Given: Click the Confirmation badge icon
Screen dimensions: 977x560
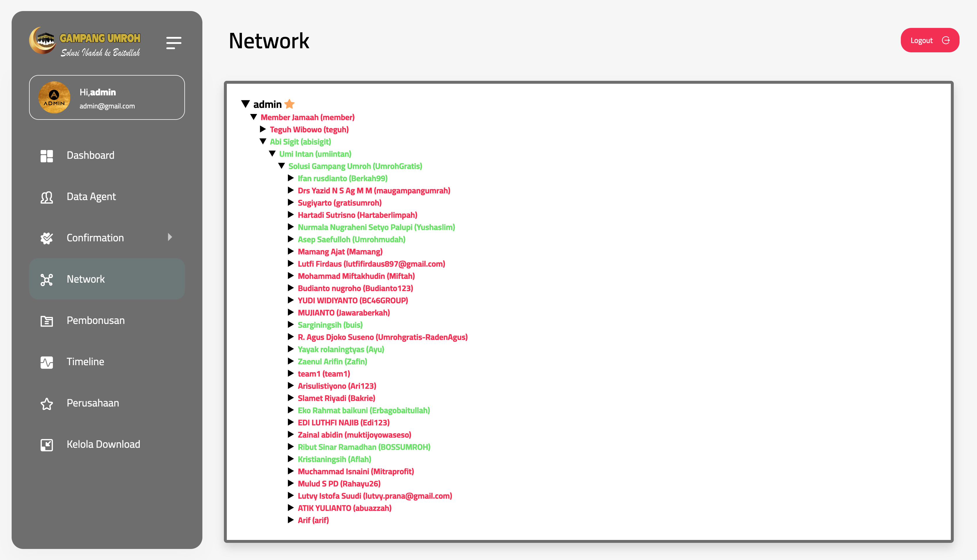Looking at the screenshot, I should point(47,238).
